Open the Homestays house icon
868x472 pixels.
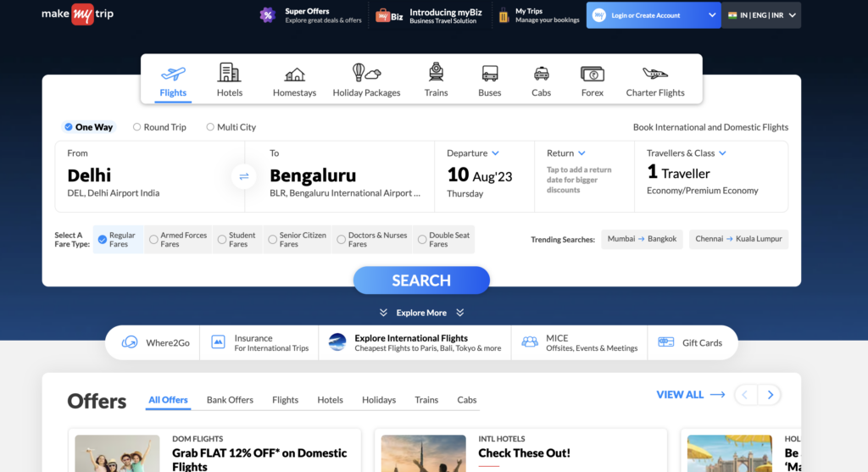click(294, 74)
